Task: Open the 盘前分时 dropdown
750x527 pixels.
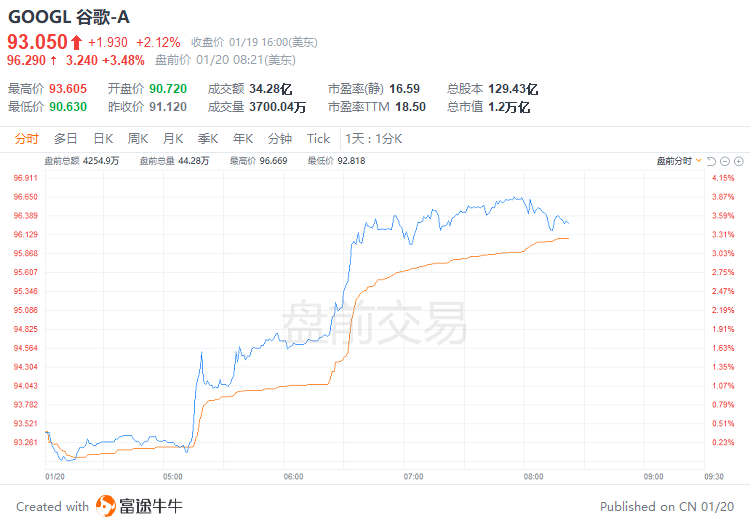Action: tap(679, 161)
